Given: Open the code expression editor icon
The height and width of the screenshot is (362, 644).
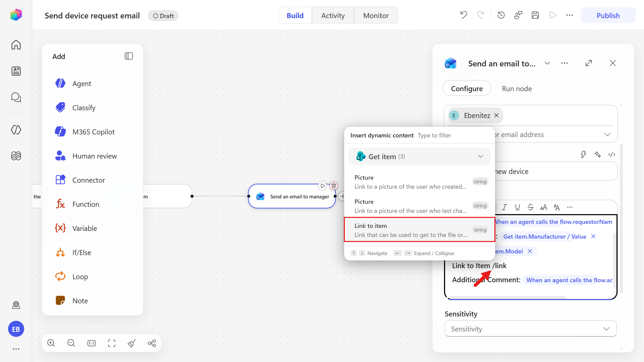Looking at the screenshot, I should tap(612, 154).
